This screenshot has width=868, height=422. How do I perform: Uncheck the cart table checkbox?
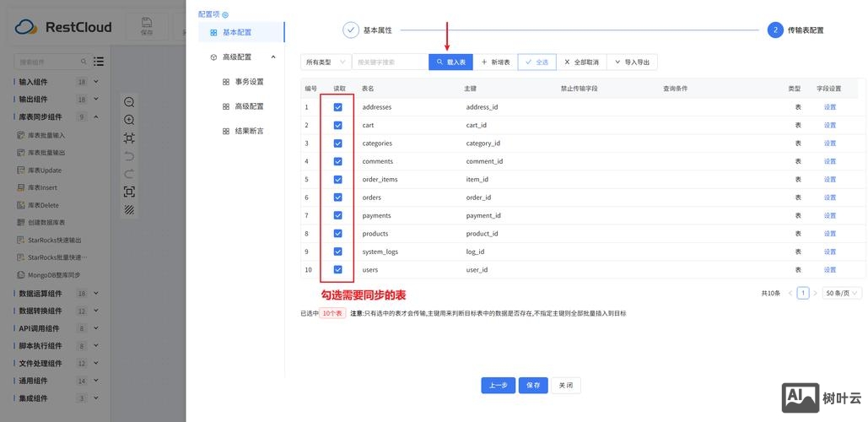tap(337, 125)
